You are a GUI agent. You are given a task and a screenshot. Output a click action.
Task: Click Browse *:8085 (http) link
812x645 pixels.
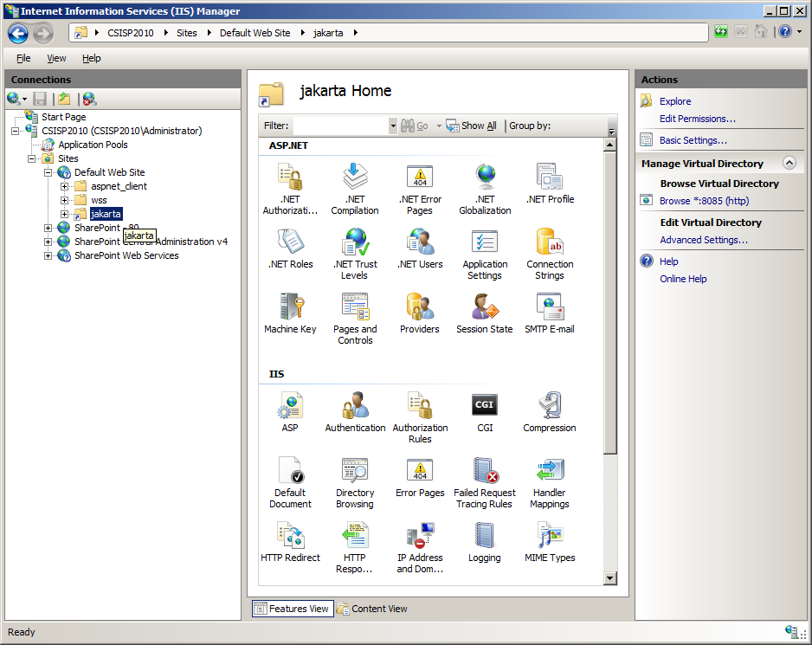click(x=703, y=201)
